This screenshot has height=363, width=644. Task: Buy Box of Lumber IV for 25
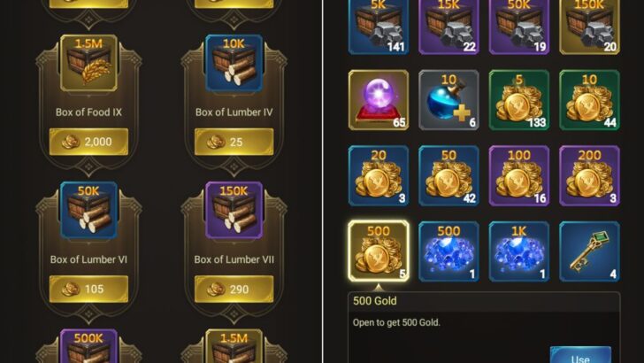click(234, 142)
